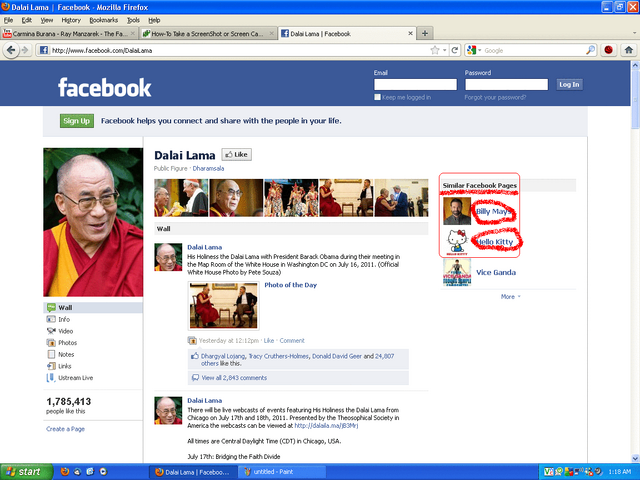Click Hello Kitty page thumbnail
The height and width of the screenshot is (480, 640).
point(457,242)
